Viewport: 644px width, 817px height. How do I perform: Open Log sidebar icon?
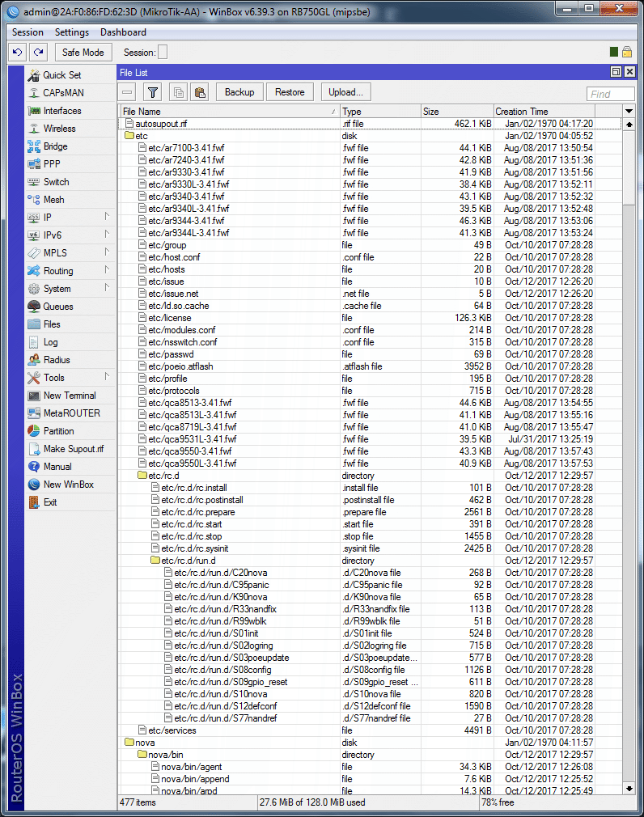pos(34,342)
